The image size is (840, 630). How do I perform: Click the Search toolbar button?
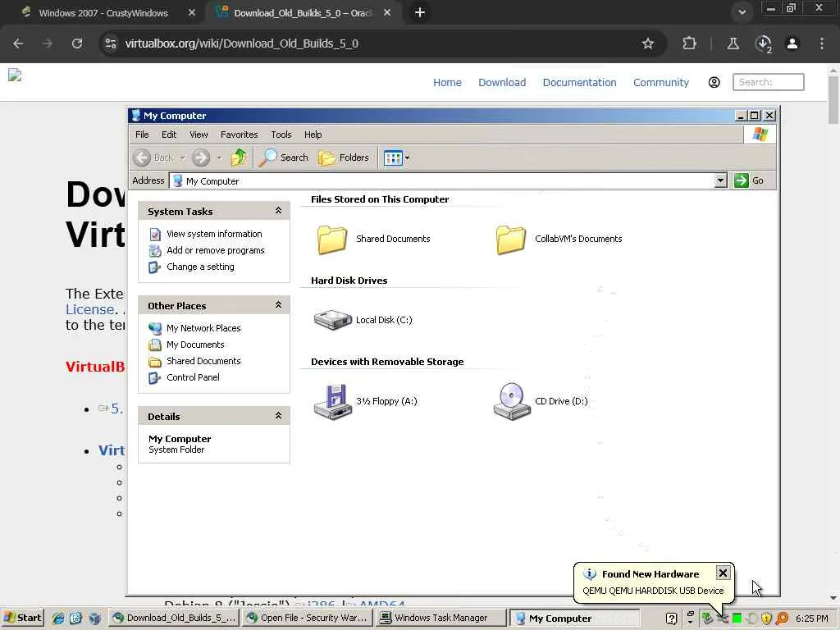(x=284, y=157)
